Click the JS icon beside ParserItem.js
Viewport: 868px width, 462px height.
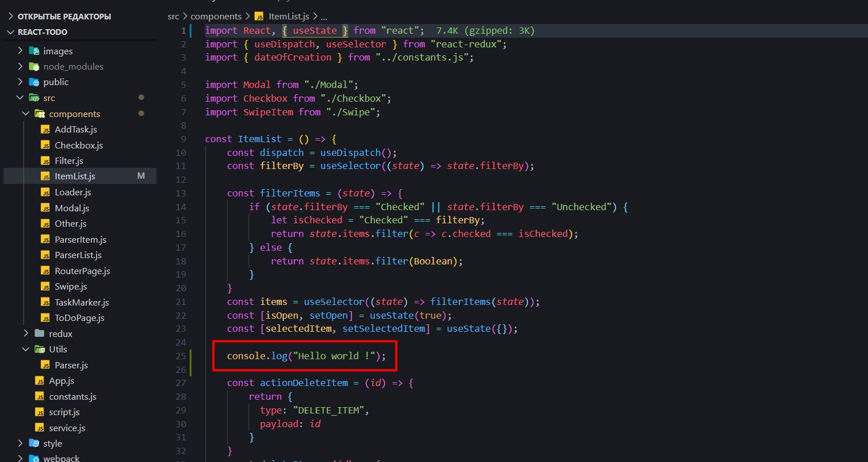click(45, 239)
